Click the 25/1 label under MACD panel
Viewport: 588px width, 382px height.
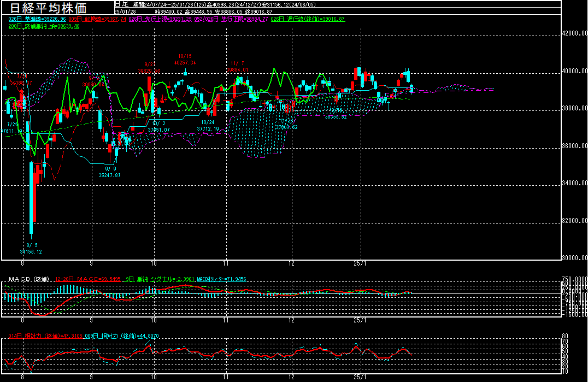coord(360,321)
